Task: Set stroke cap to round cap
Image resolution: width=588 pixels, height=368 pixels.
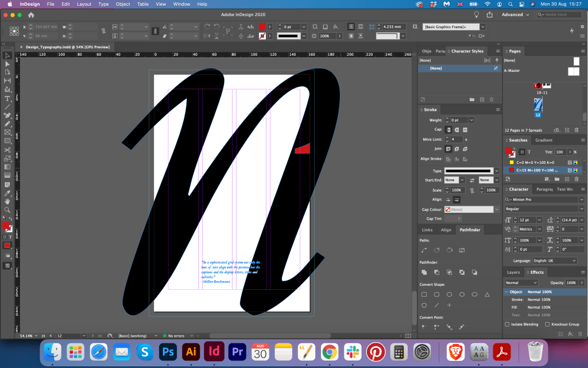Action: click(457, 130)
